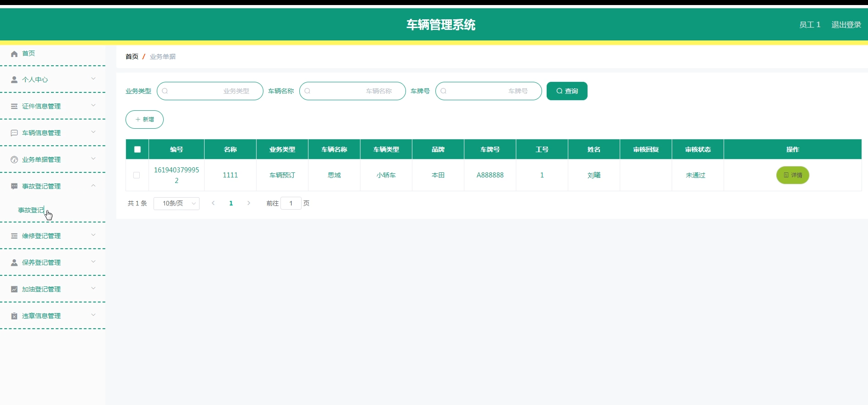
Task: Click the 业务单据管理 circle icon
Action: 14,160
